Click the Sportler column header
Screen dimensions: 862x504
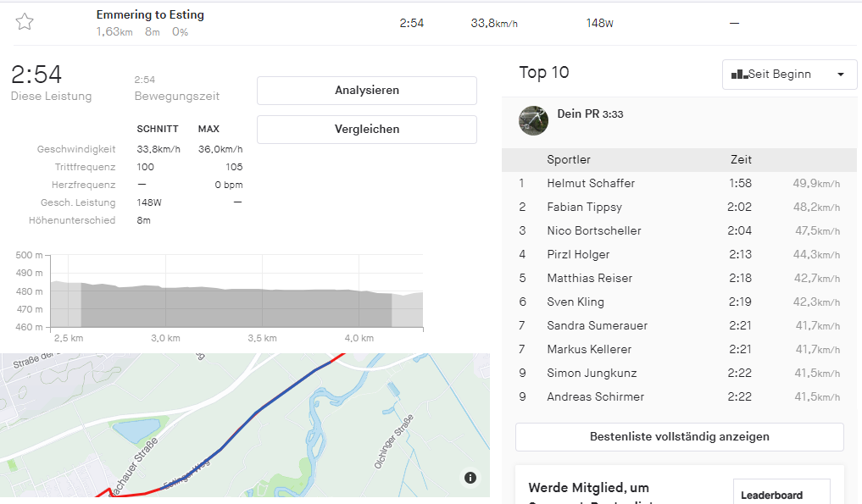coord(569,160)
